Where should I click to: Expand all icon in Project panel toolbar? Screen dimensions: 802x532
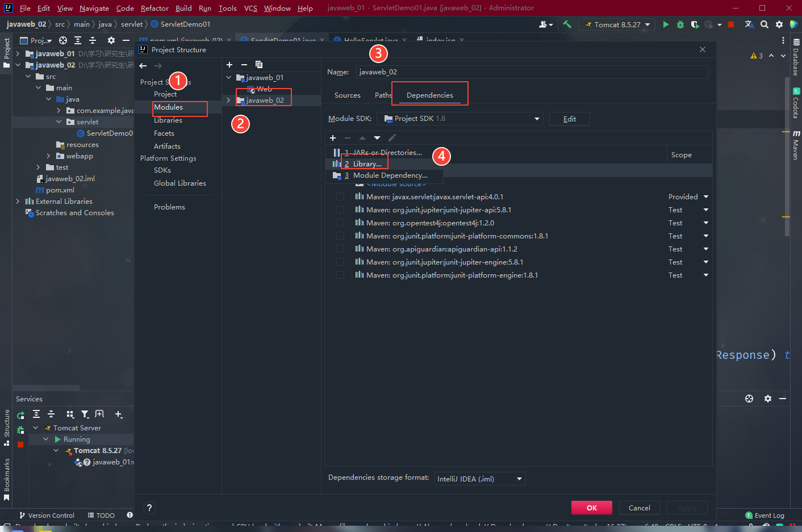78,40
